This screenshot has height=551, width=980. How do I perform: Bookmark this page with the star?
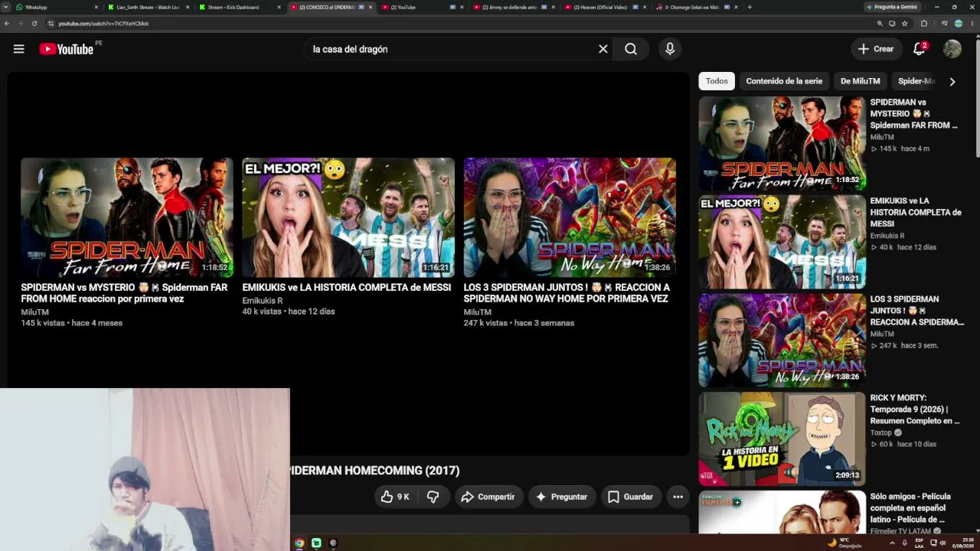click(x=905, y=24)
